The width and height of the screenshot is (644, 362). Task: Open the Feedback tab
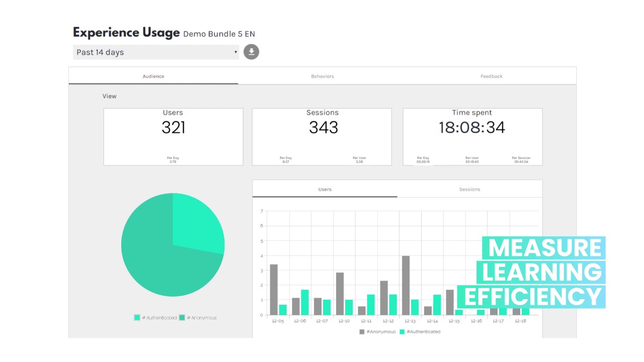click(492, 76)
